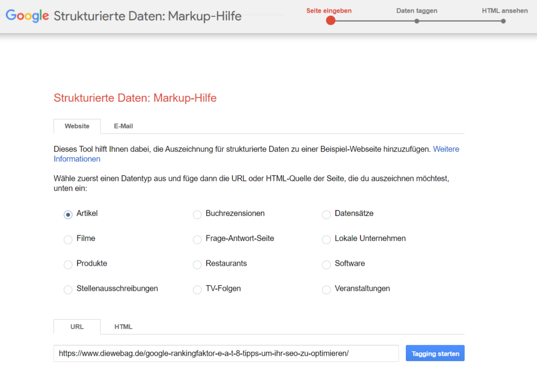Pick the Restaurants radio button
This screenshot has height=392, width=537.
point(197,265)
